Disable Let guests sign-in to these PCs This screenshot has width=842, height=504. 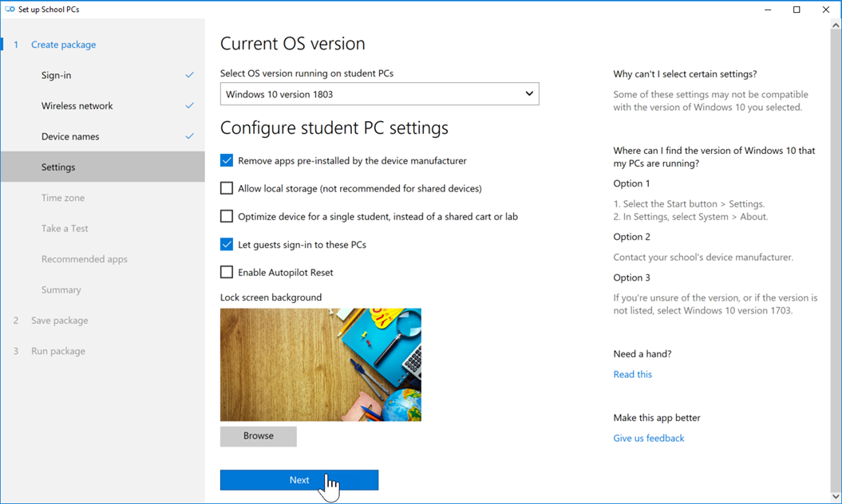pos(227,244)
